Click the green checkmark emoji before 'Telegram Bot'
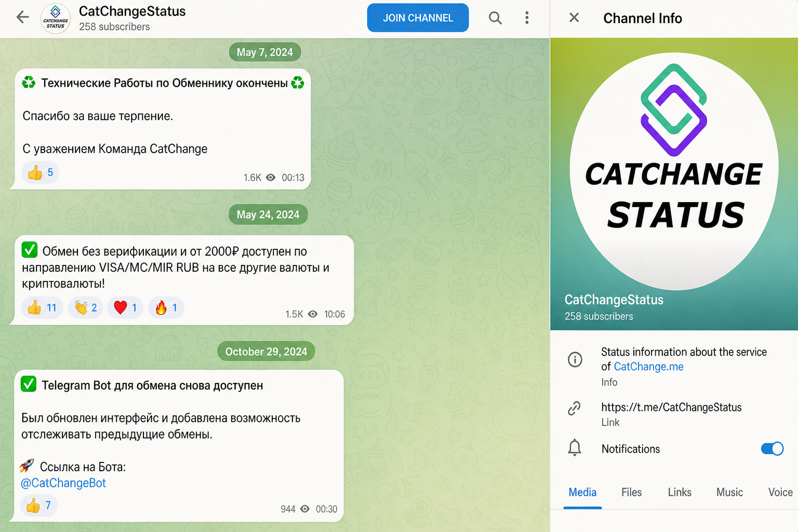The width and height of the screenshot is (798, 532). click(x=29, y=384)
